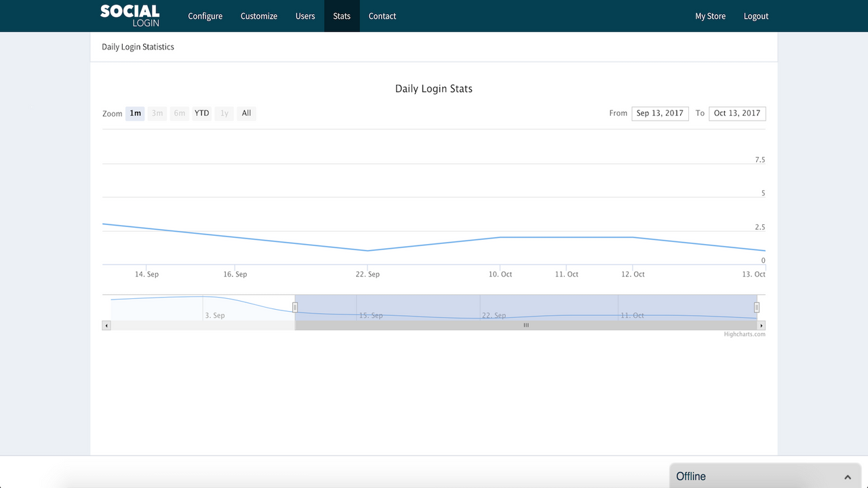
Task: Click the SOCIAL LOGIN logo
Action: click(129, 16)
